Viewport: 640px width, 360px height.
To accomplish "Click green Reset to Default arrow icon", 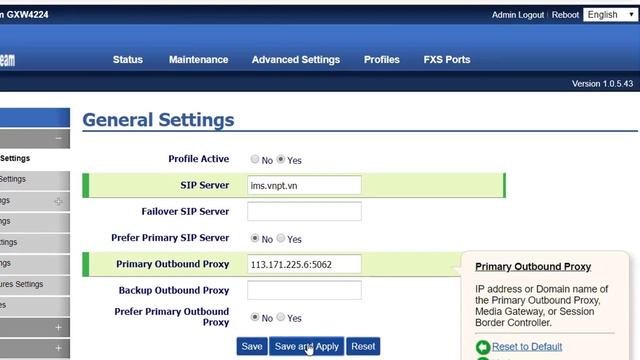I will click(x=483, y=347).
